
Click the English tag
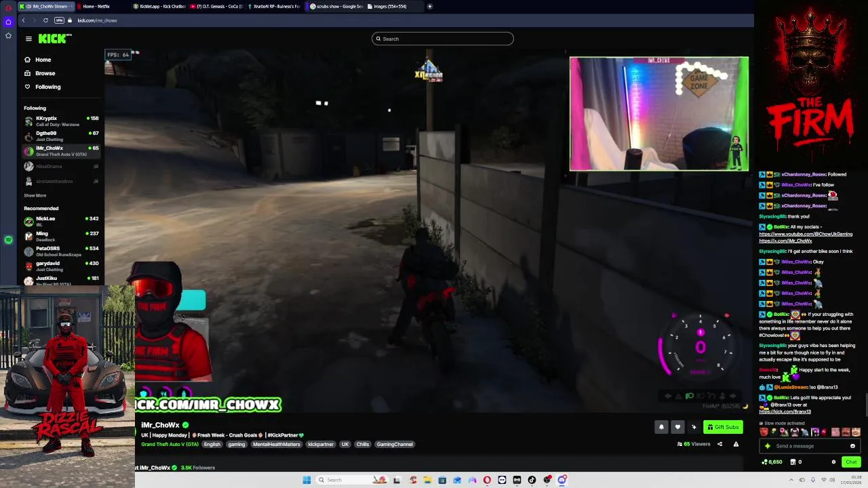pos(212,444)
